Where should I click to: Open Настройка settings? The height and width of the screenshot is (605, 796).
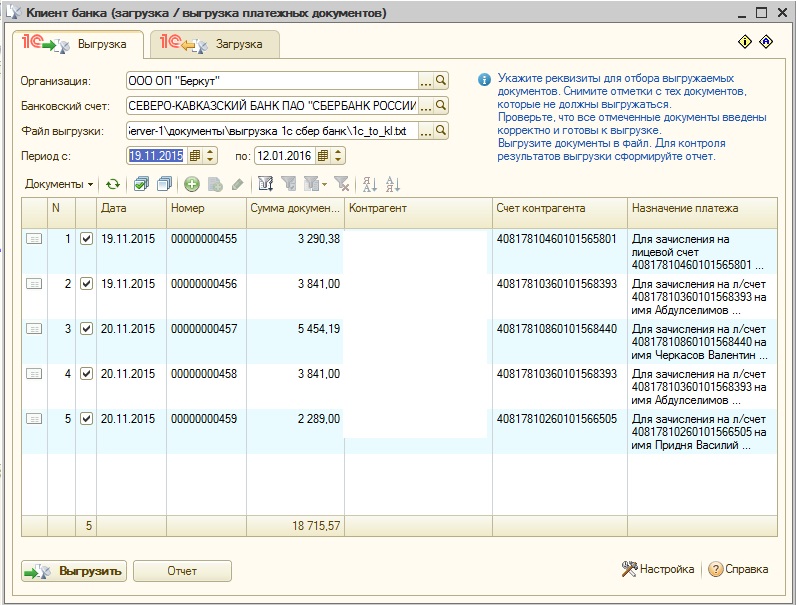[x=658, y=569]
